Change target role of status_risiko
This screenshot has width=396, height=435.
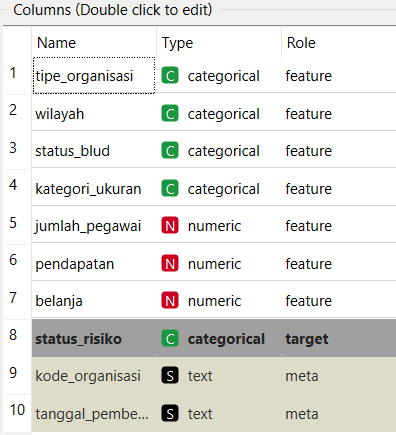click(339, 338)
